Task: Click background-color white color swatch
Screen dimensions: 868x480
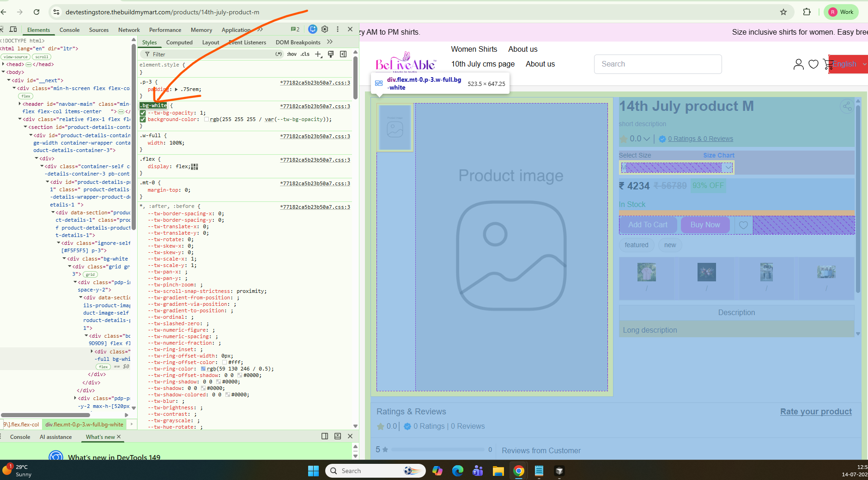Action: tap(206, 119)
